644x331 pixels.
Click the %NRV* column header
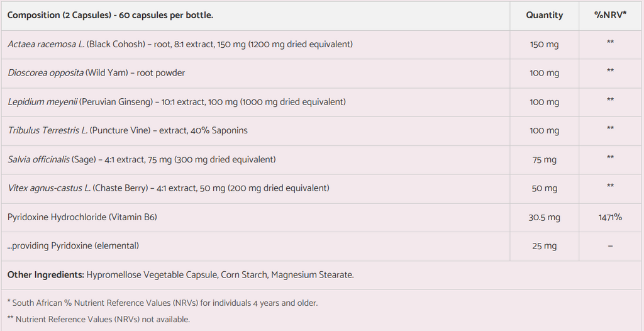pyautogui.click(x=610, y=15)
